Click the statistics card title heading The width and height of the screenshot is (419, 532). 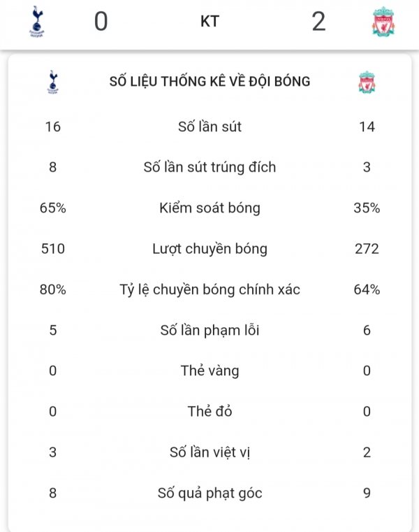[x=209, y=82]
